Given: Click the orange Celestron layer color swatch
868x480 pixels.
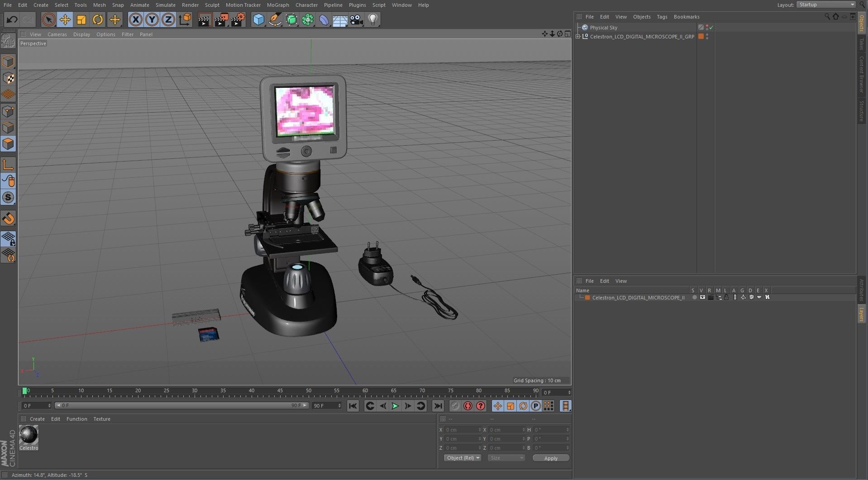Looking at the screenshot, I should (x=587, y=298).
